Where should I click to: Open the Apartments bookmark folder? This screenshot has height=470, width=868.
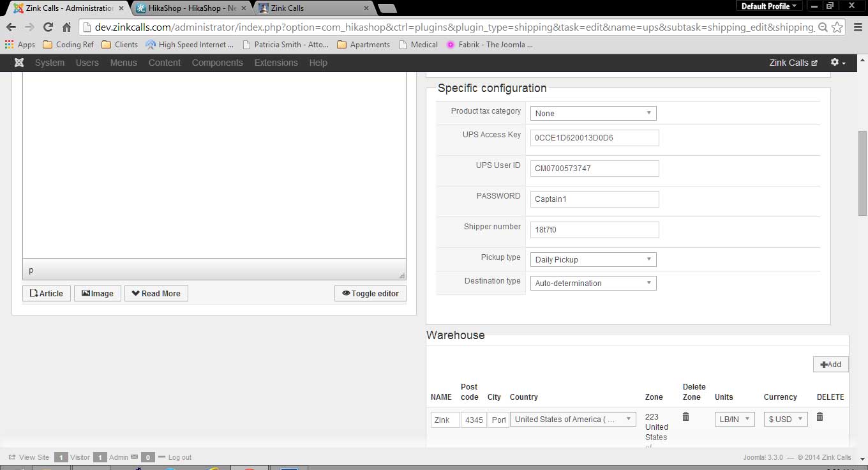point(363,45)
